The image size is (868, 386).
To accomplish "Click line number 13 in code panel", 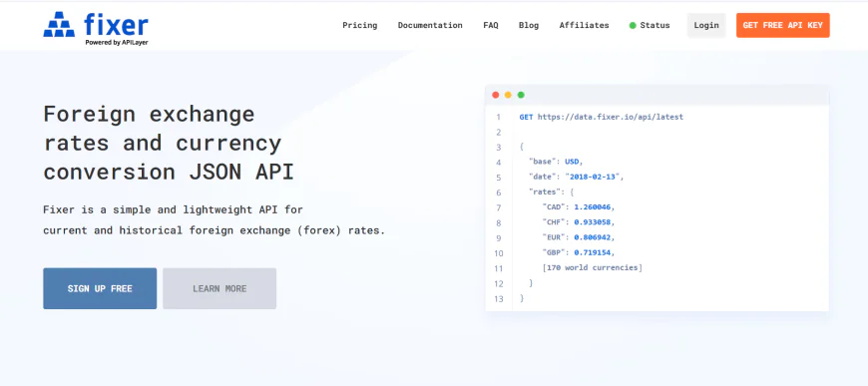I will 499,299.
